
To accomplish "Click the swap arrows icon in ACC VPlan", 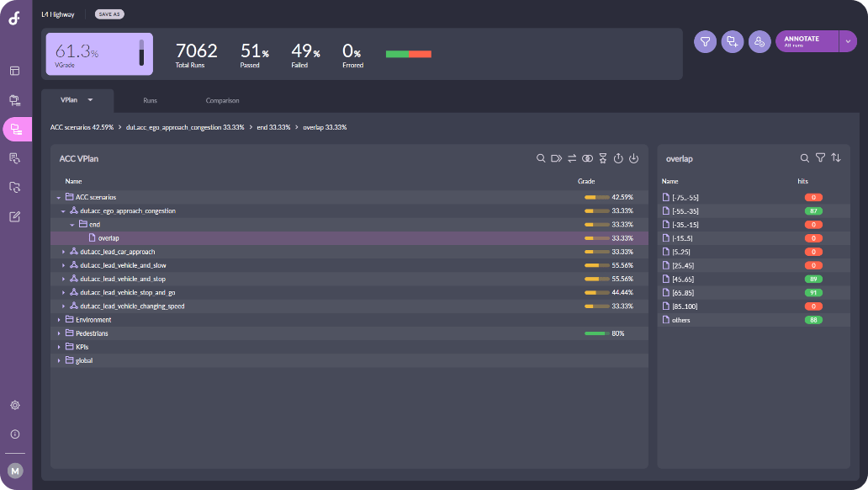I will tap(572, 158).
